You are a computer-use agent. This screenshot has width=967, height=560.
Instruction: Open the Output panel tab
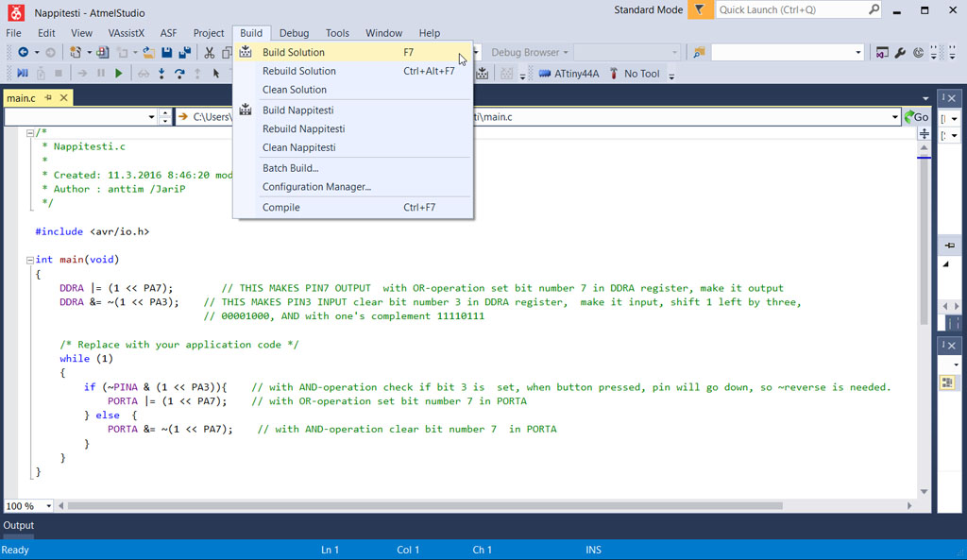point(19,525)
